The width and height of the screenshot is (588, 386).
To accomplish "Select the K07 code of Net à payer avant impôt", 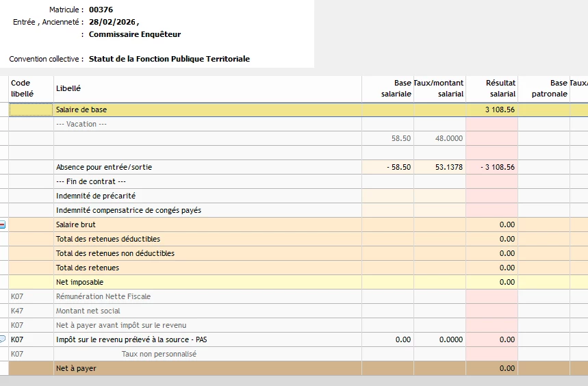I will click(17, 325).
